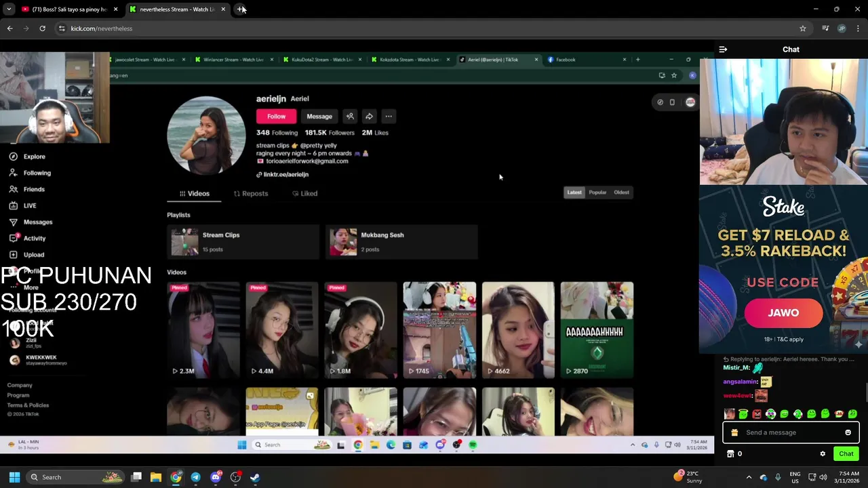Click the Program footer link
The height and width of the screenshot is (488, 868).
[18, 395]
